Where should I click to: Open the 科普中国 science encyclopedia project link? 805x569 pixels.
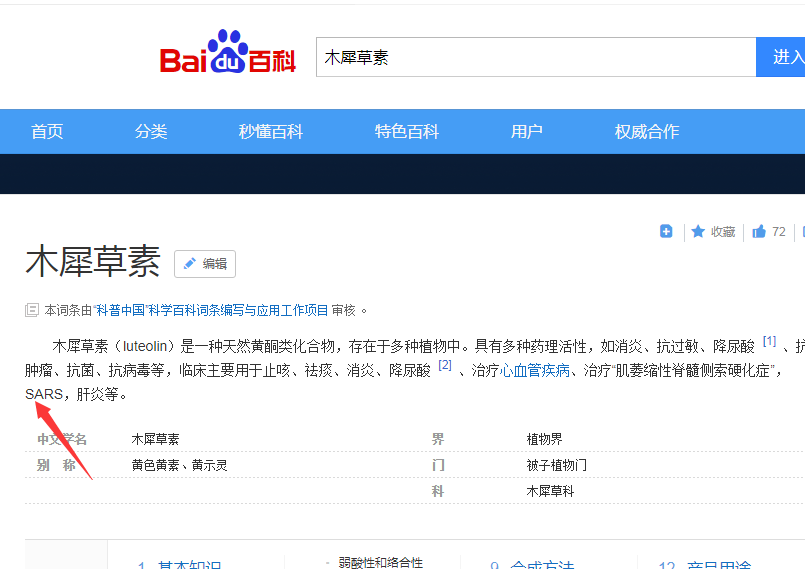coord(211,310)
